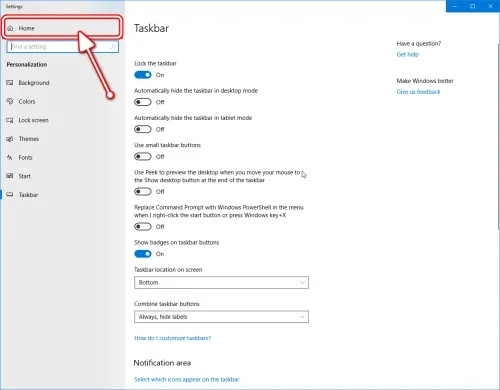
Task: Click the Home icon in sidebar
Action: 10,28
